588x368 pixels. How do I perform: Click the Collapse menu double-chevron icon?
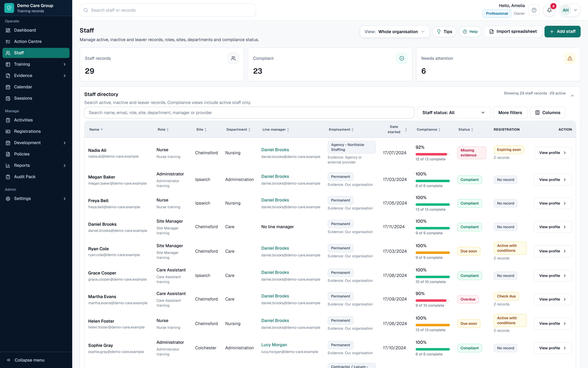9,360
